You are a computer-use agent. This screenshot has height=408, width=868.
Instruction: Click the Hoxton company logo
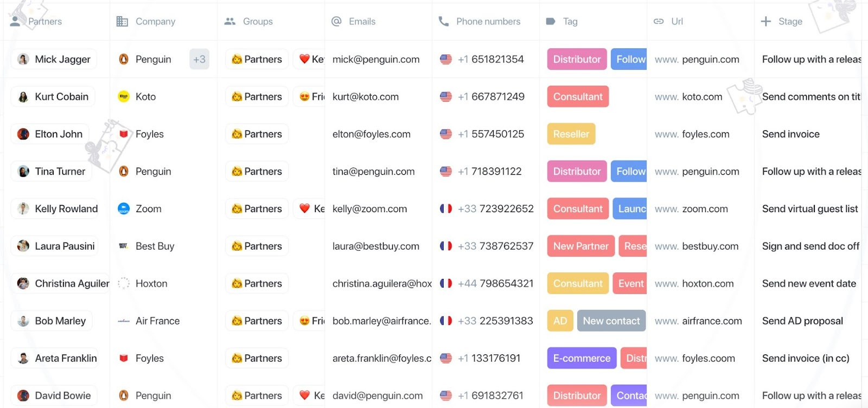click(x=124, y=283)
